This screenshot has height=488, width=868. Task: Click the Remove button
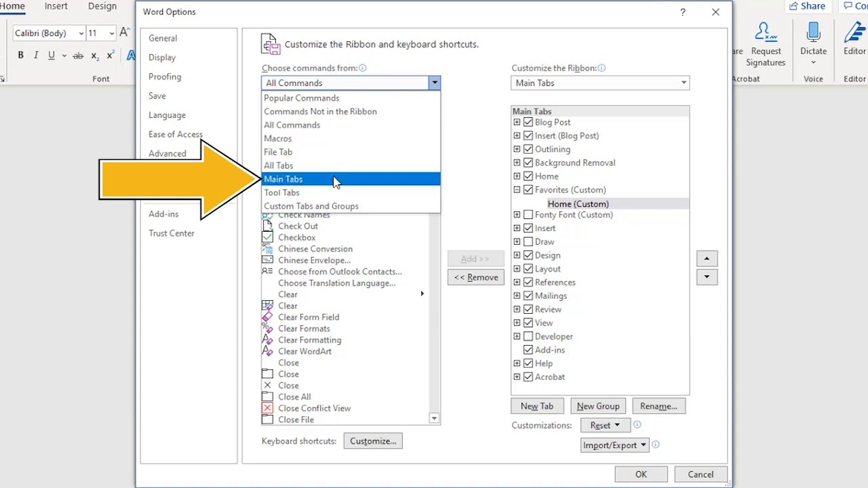(x=476, y=277)
